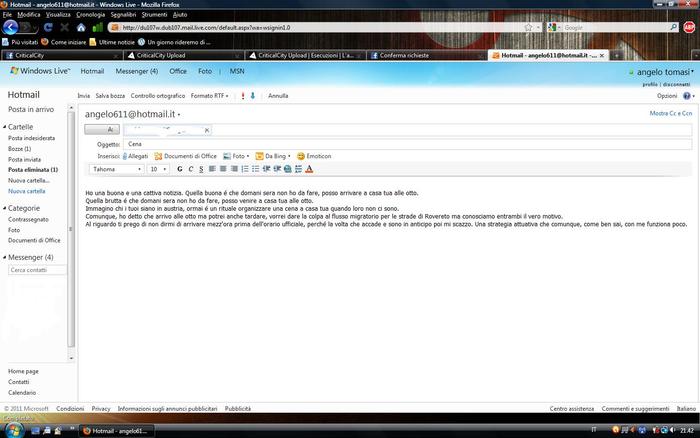700x438 pixels.
Task: Insert a bulleted list
Action: click(255, 169)
